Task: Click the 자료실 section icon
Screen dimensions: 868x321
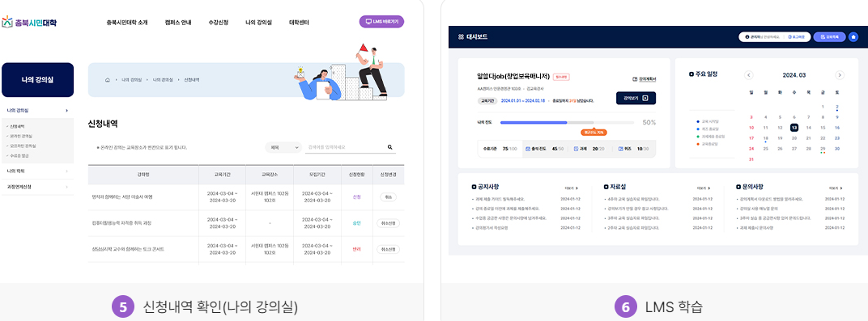Action: 606,187
